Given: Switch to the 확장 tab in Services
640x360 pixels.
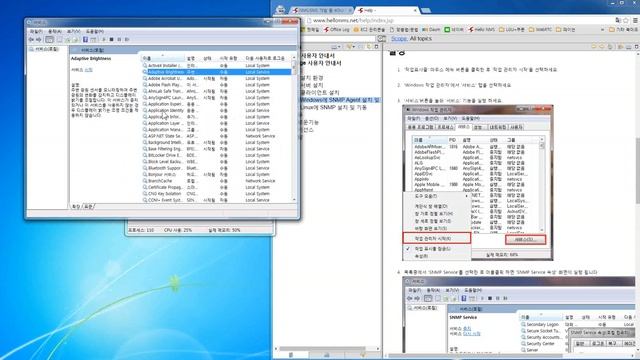Looking at the screenshot, I should [x=76, y=207].
